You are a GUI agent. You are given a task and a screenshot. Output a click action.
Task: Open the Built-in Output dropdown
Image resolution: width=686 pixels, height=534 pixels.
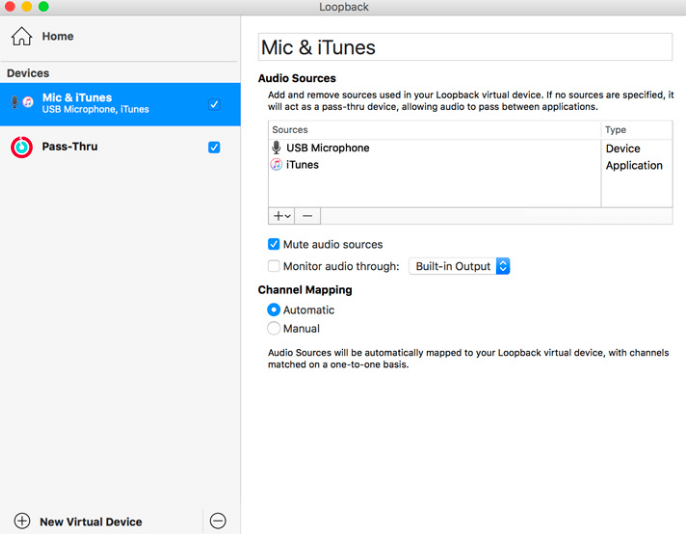(459, 266)
